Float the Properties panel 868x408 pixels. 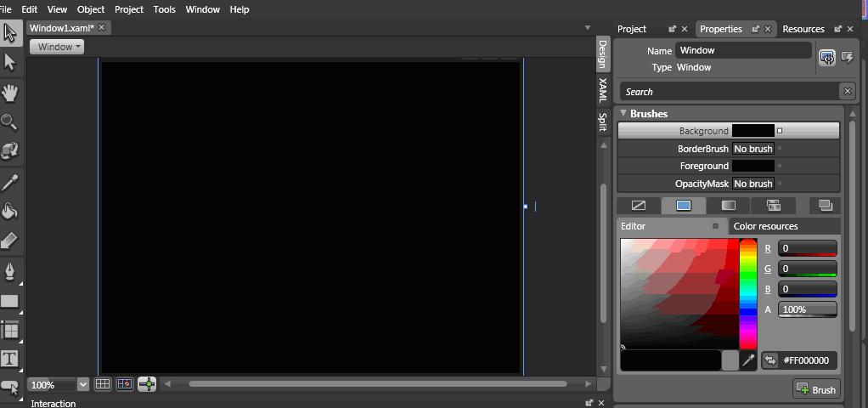coord(756,30)
